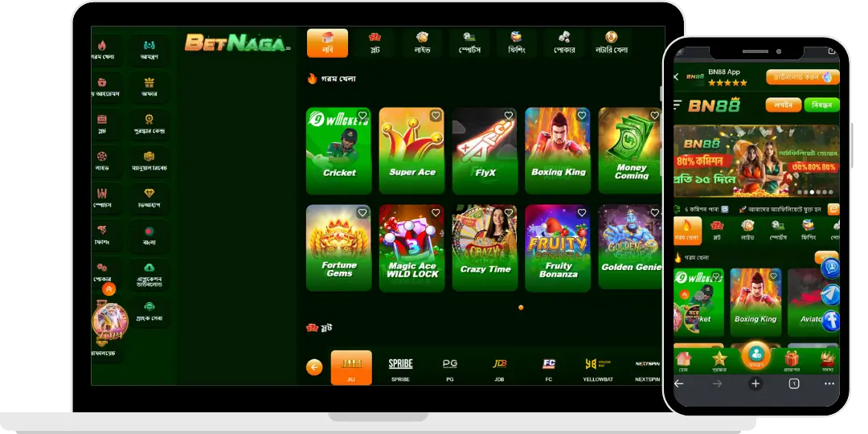
Task: Click the orange back arrow beside providers
Action: (x=314, y=367)
